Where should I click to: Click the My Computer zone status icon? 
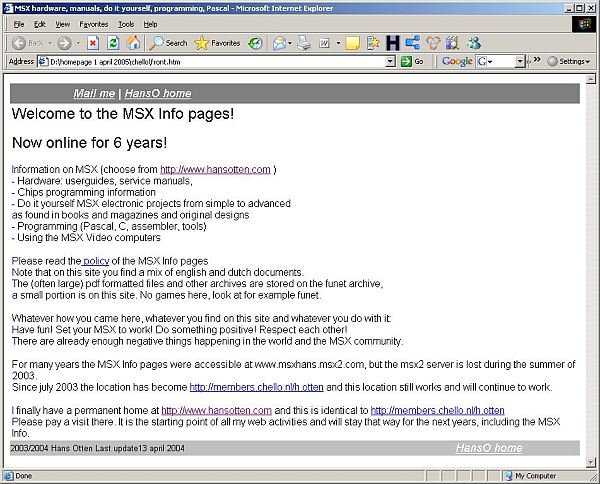click(x=509, y=476)
